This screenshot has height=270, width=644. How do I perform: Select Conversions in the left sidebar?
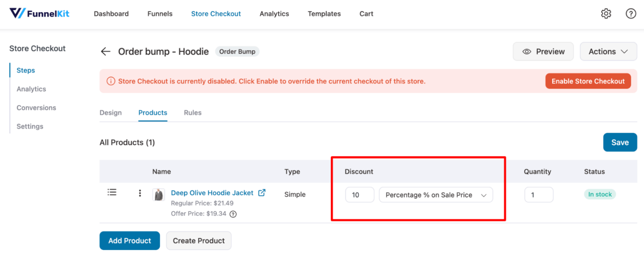coord(36,107)
